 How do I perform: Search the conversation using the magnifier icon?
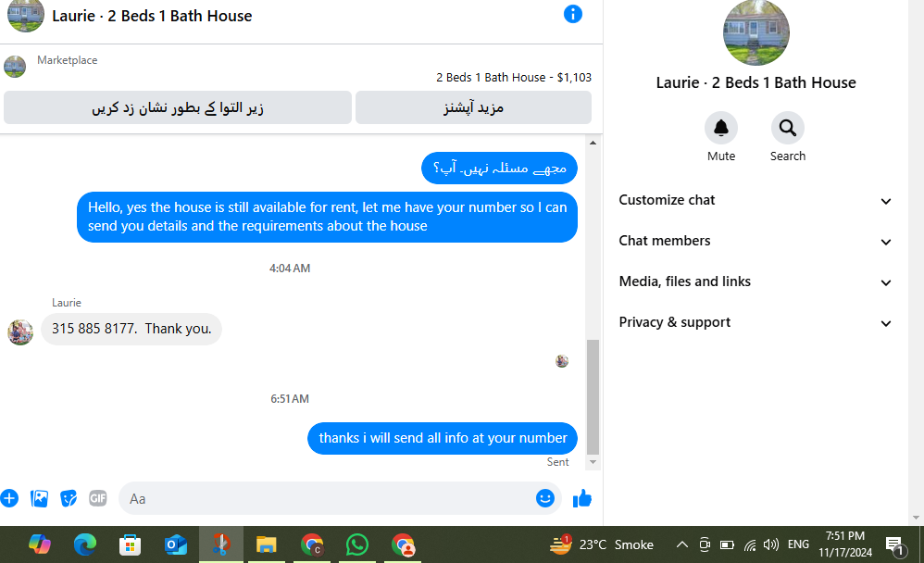[787, 128]
